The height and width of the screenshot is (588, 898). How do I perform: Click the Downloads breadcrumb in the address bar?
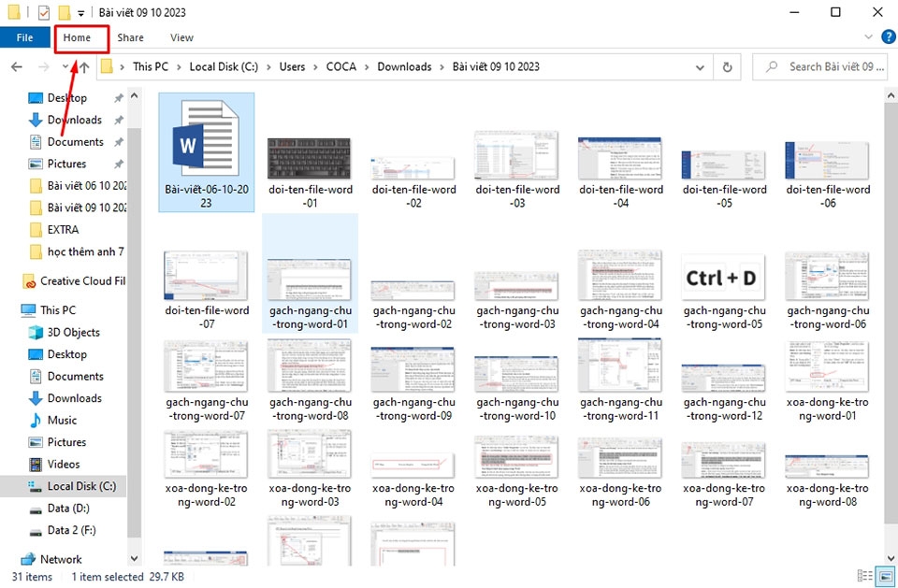point(404,66)
